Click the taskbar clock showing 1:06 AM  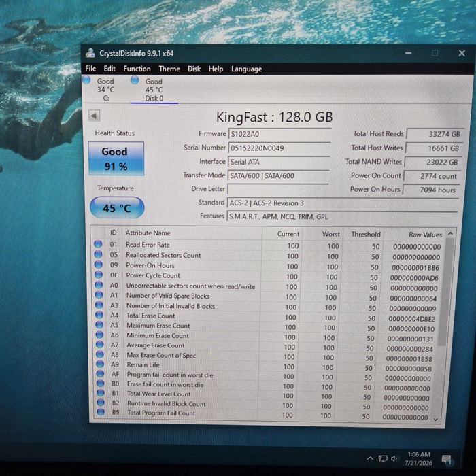click(419, 458)
